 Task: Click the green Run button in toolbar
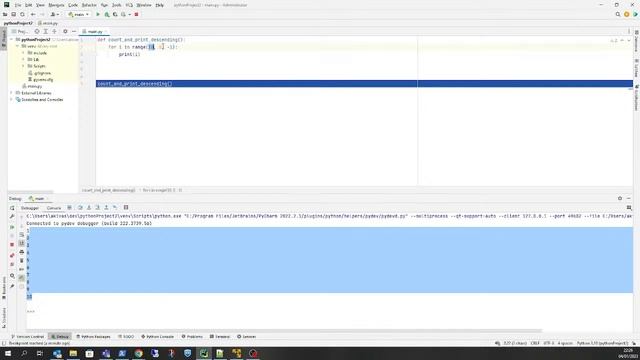(x=98, y=14)
